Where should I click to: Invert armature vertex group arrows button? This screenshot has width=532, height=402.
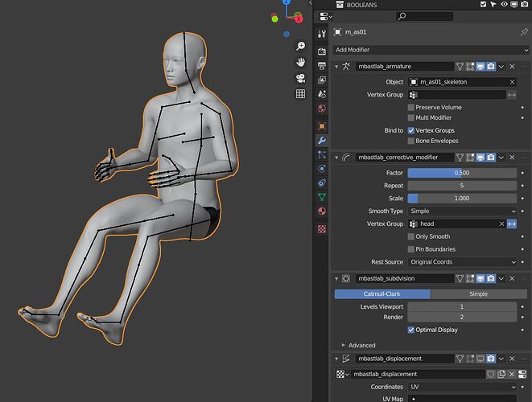point(512,95)
